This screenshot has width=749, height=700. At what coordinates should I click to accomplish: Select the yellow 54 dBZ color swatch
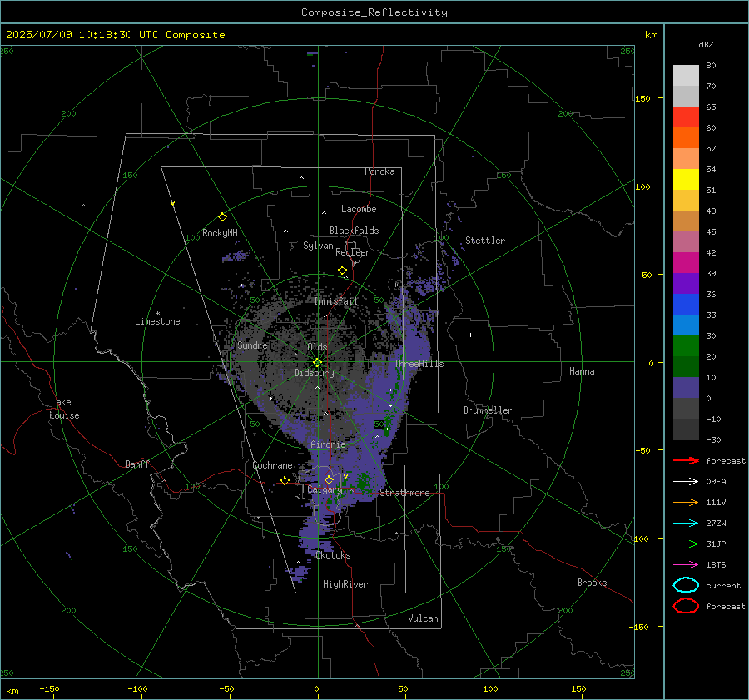[686, 179]
